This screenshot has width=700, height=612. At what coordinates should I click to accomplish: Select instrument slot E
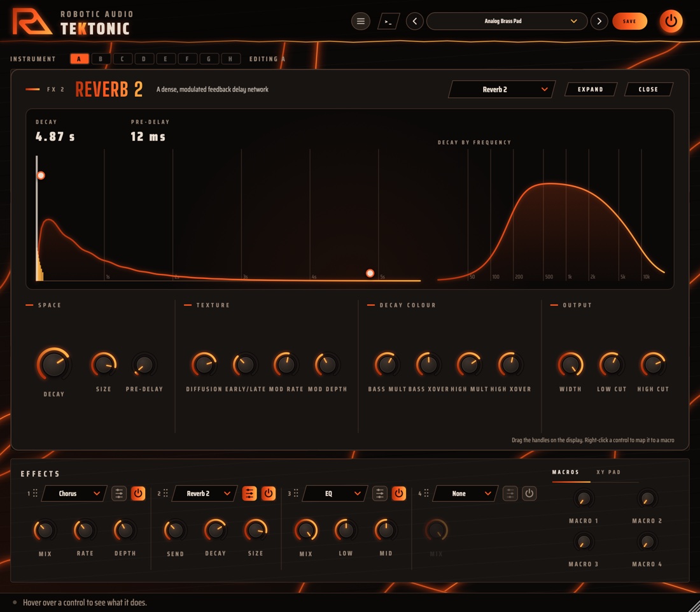[165, 59]
